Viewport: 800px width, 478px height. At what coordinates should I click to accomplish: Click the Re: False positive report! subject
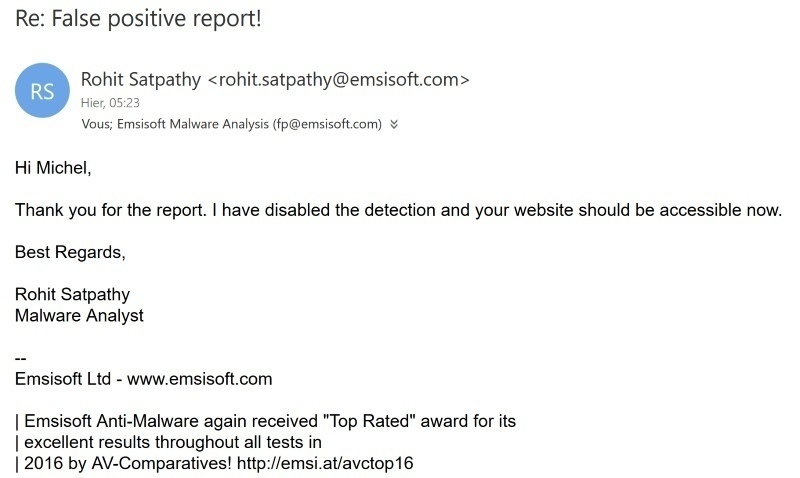[138, 18]
